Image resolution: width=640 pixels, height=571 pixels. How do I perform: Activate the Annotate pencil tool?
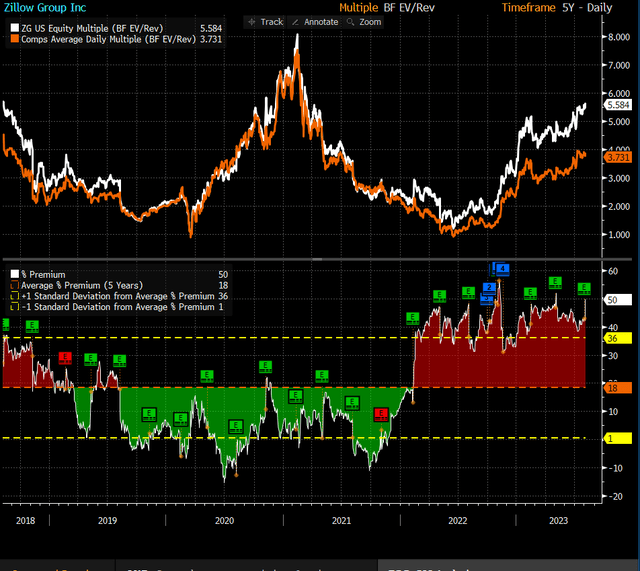point(316,22)
